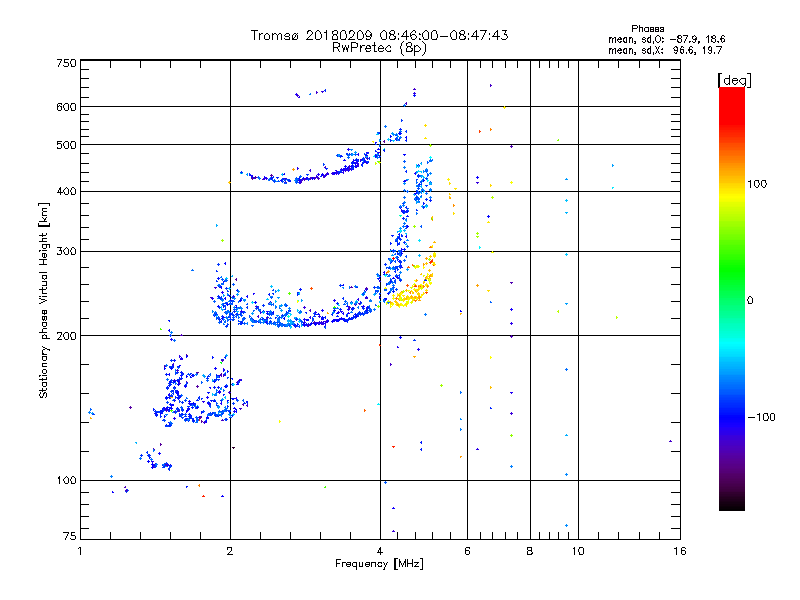Click the x-axis '4' MHz tick label
800x600 pixels.
tap(380, 551)
